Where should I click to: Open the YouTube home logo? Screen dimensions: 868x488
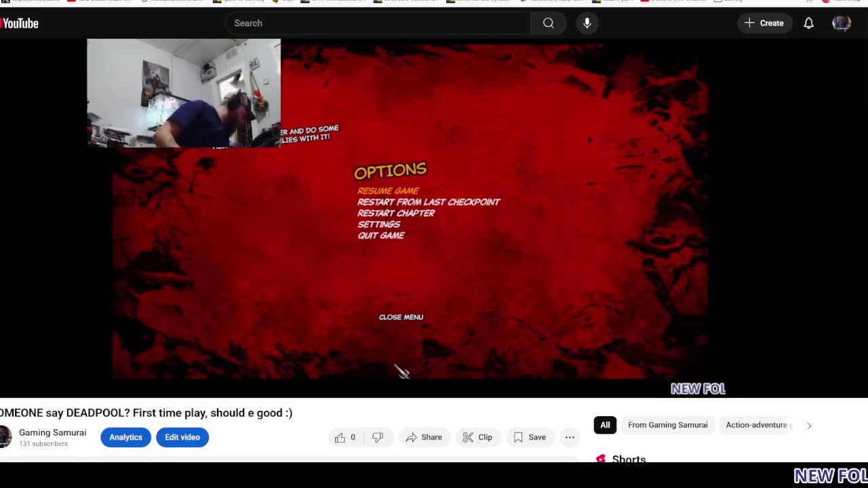click(19, 23)
